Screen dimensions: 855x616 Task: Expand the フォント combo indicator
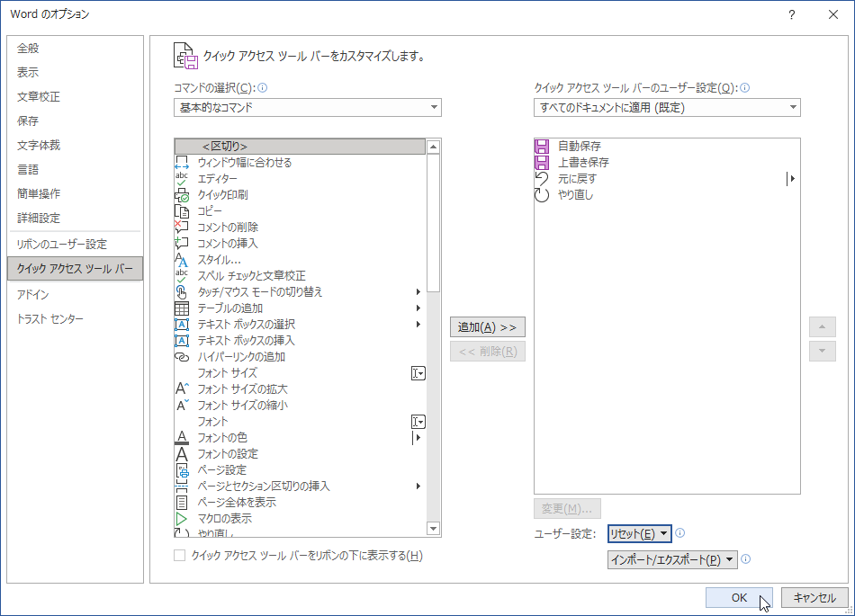[418, 422]
